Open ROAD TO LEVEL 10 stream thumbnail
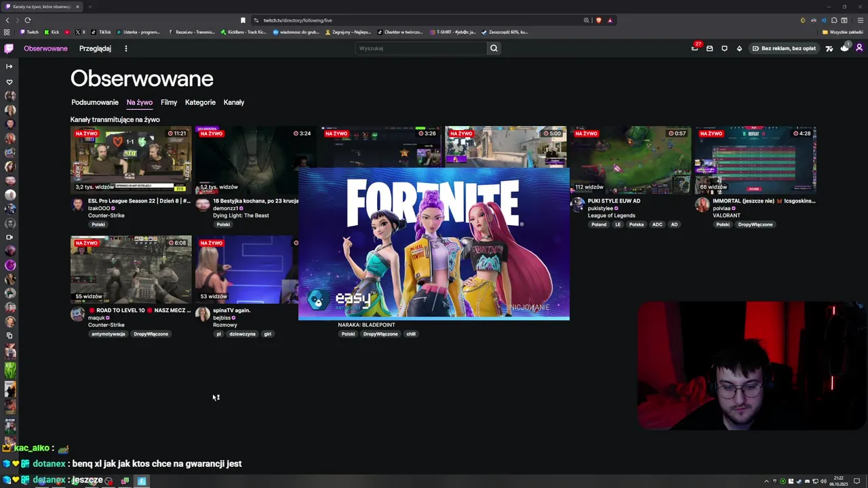The image size is (868, 488). (x=131, y=270)
